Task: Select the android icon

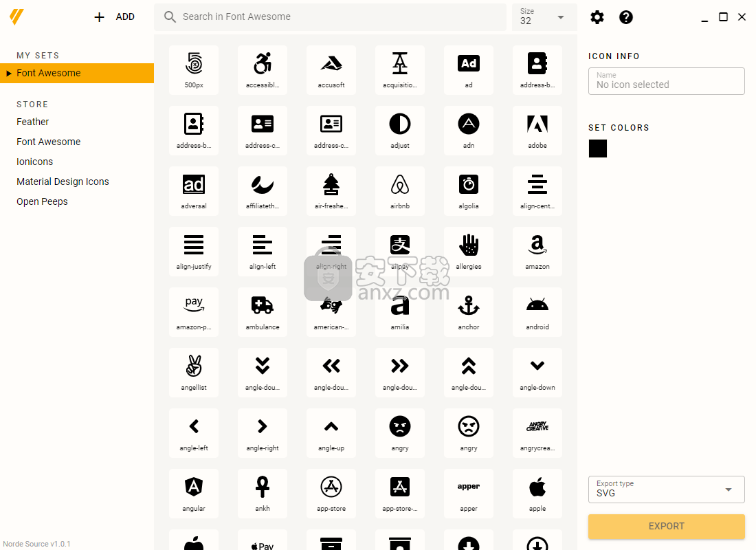Action: pos(537,312)
